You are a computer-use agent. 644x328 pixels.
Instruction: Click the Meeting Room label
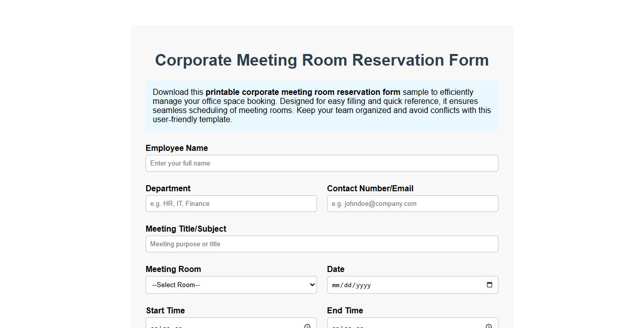tap(173, 269)
